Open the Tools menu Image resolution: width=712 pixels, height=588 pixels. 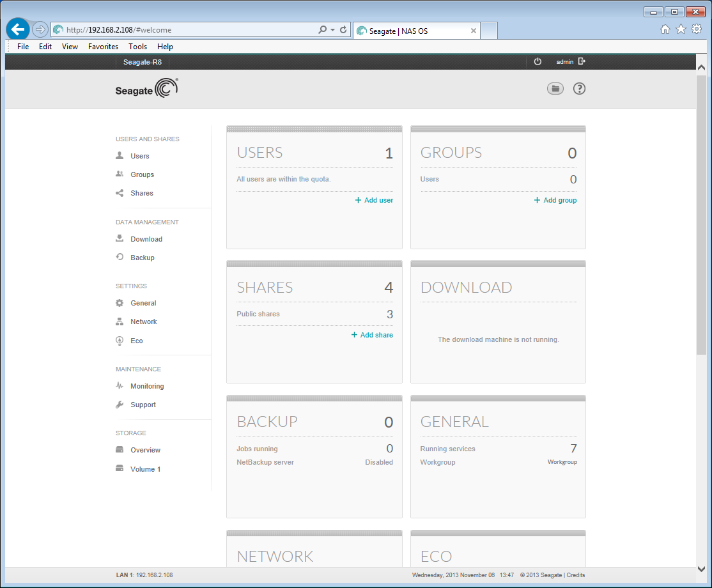[137, 46]
